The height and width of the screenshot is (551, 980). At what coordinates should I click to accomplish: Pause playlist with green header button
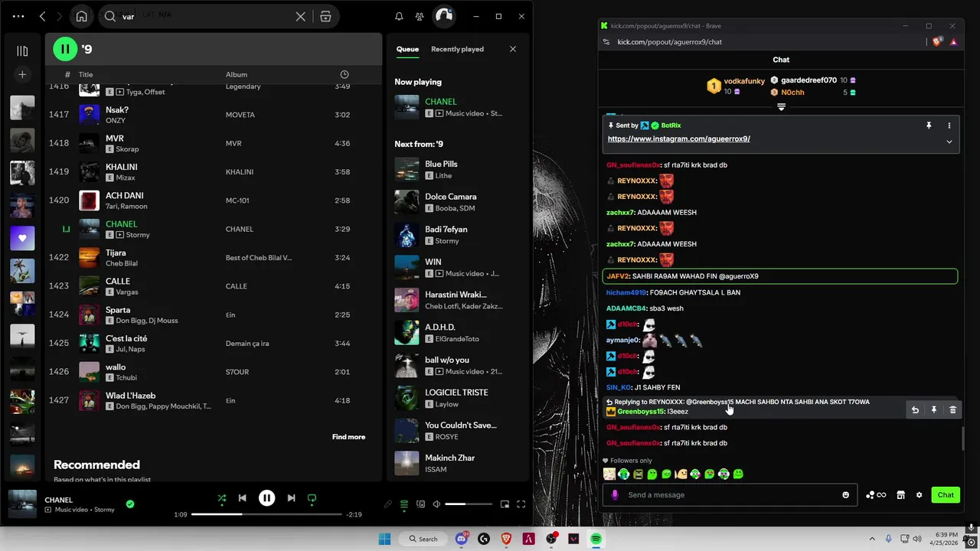(65, 49)
